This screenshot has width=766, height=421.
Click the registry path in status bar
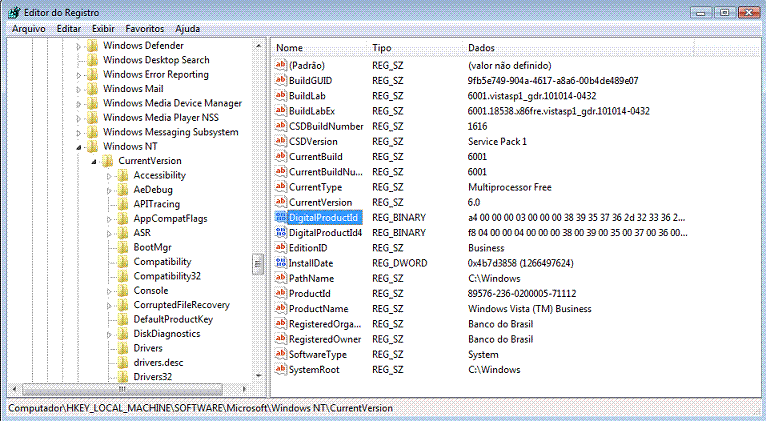tap(200, 408)
